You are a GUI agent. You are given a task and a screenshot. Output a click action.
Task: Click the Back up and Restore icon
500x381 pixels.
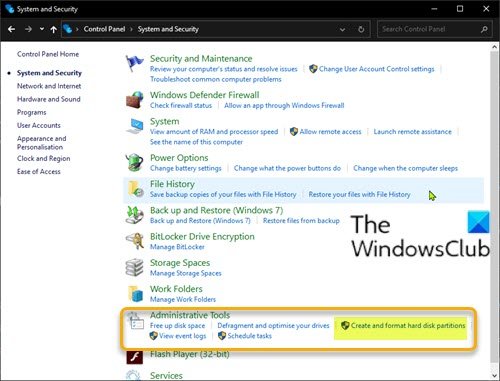coord(135,215)
